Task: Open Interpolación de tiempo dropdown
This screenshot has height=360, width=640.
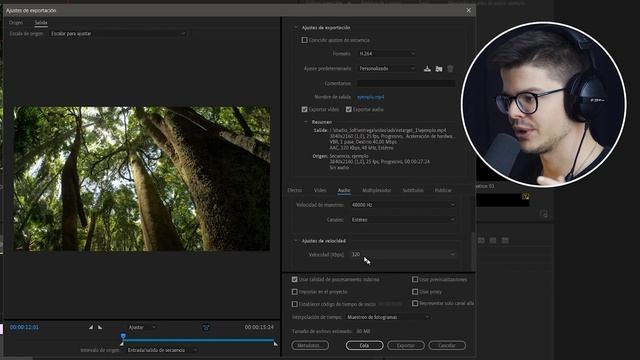Action: tap(388, 317)
